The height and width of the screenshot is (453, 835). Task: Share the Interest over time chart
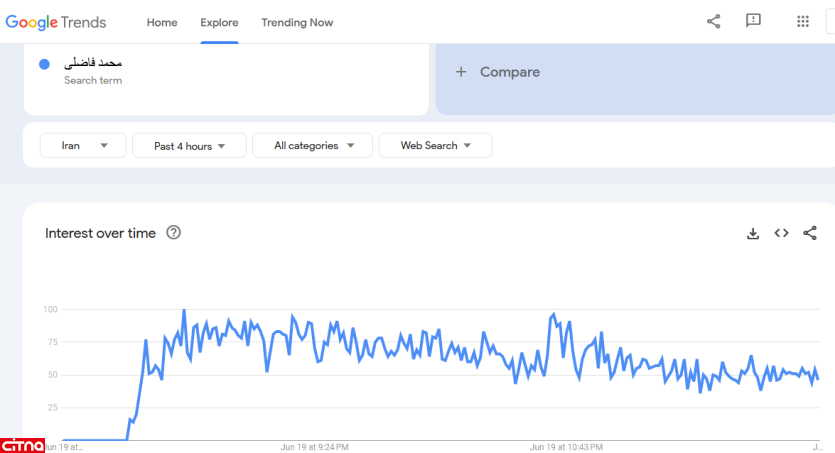point(810,233)
